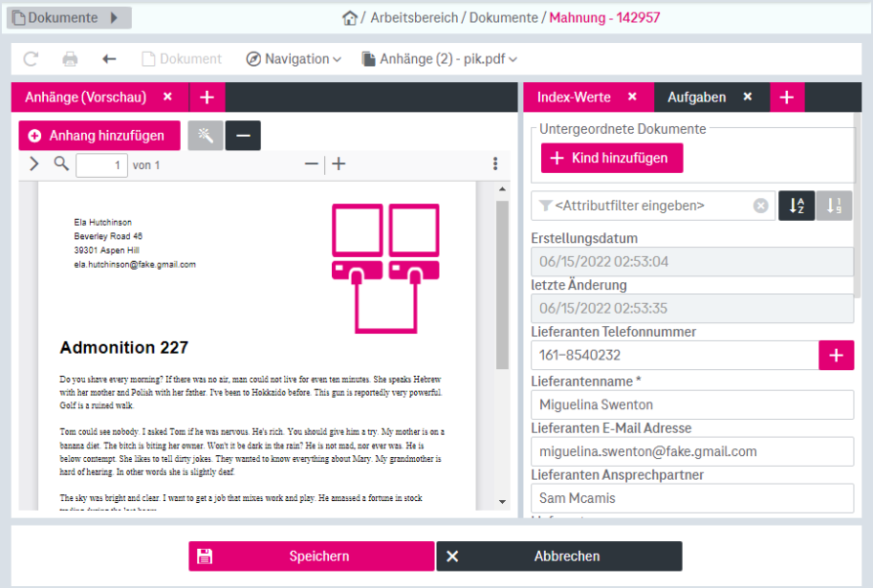Image resolution: width=873 pixels, height=588 pixels.
Task: Toggle the PDF sidebar panel
Action: [34, 164]
